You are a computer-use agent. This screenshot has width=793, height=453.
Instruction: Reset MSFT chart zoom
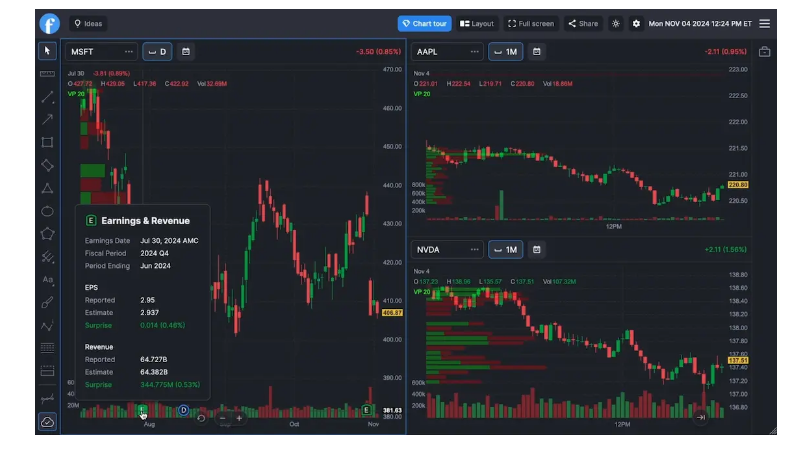click(201, 418)
